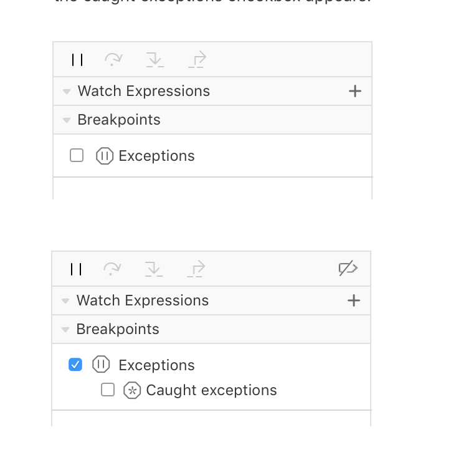Click step over icon in the upper panel
Viewport: 476px width, 450px height.
[113, 59]
